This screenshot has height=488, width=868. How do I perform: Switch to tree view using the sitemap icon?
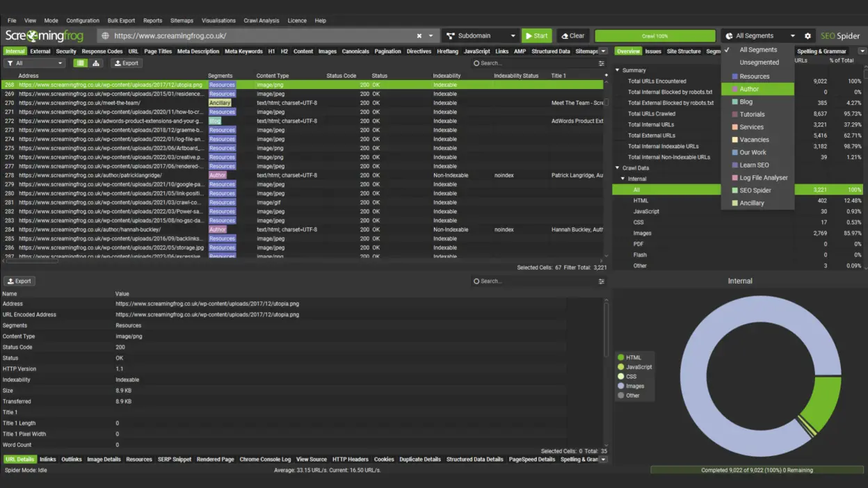pos(95,63)
